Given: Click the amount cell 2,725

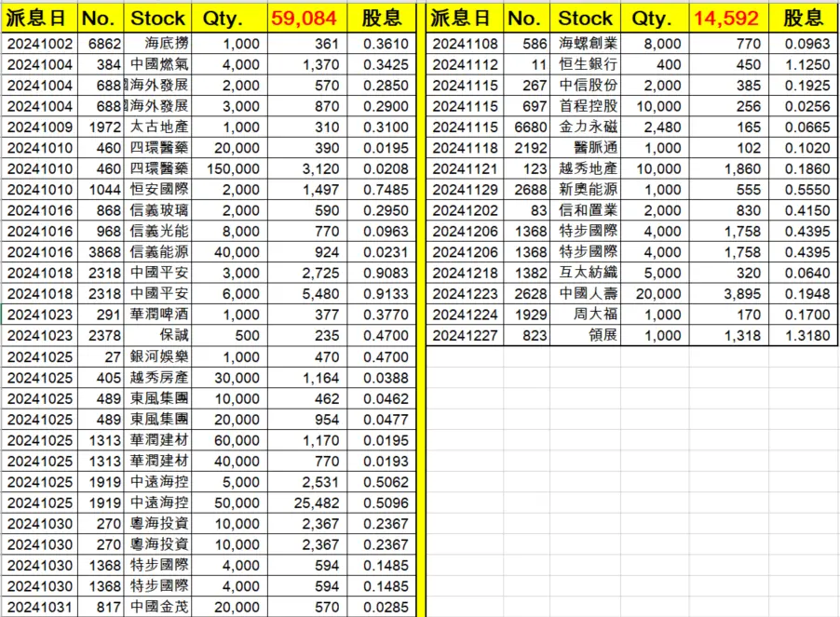Looking at the screenshot, I should tap(307, 273).
